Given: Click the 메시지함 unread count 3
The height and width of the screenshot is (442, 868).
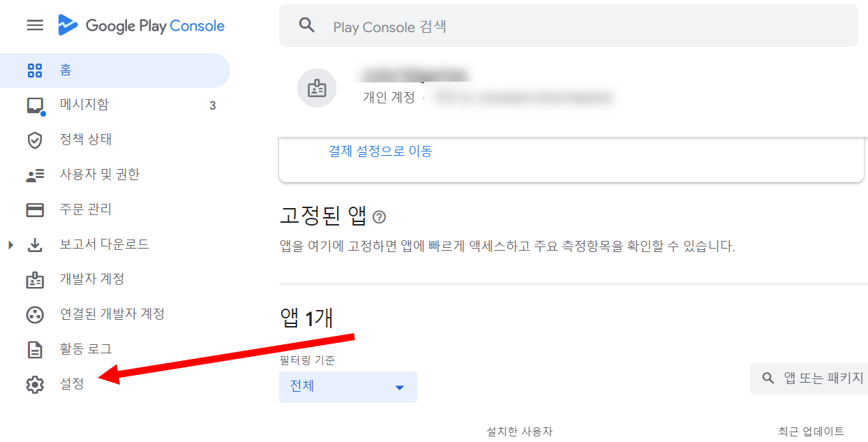Looking at the screenshot, I should [x=213, y=106].
